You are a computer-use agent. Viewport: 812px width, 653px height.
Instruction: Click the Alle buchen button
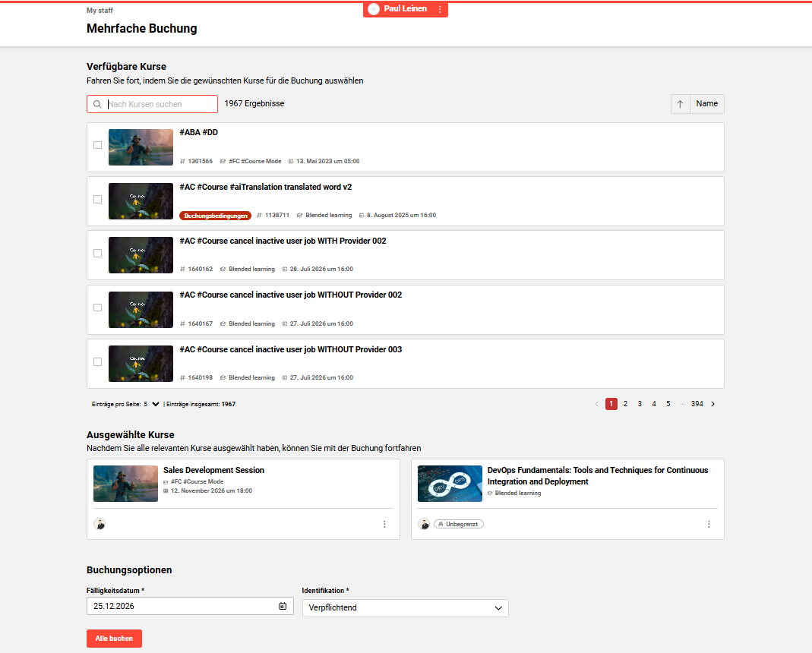[114, 639]
